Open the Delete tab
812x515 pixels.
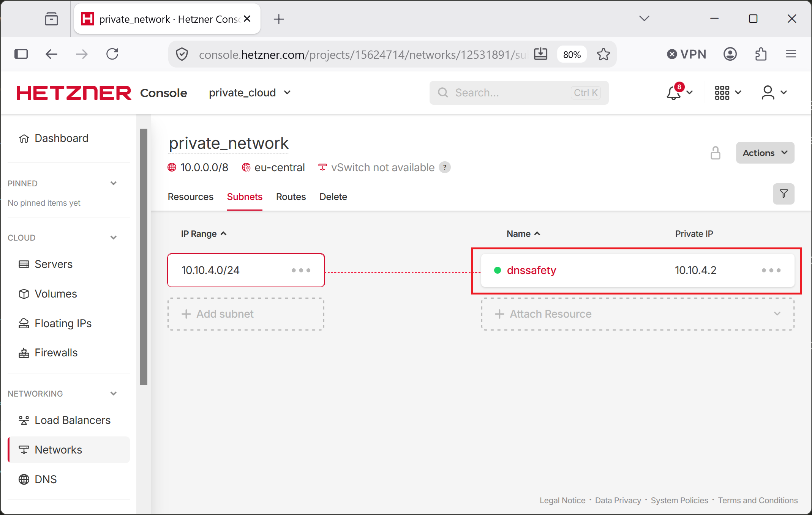pos(333,197)
